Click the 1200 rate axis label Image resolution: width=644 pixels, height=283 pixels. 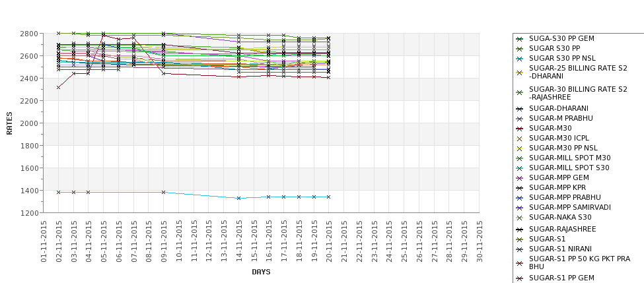pos(29,213)
